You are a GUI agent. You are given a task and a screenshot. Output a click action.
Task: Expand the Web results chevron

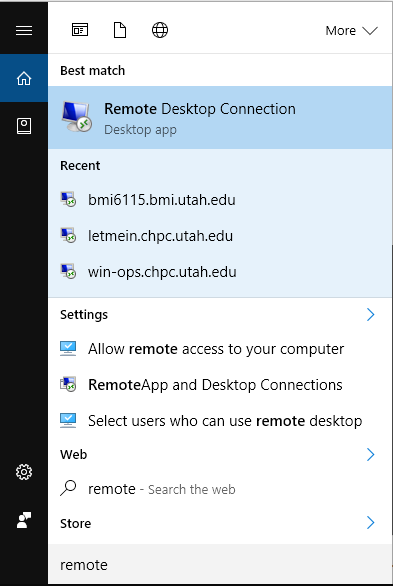pyautogui.click(x=370, y=454)
